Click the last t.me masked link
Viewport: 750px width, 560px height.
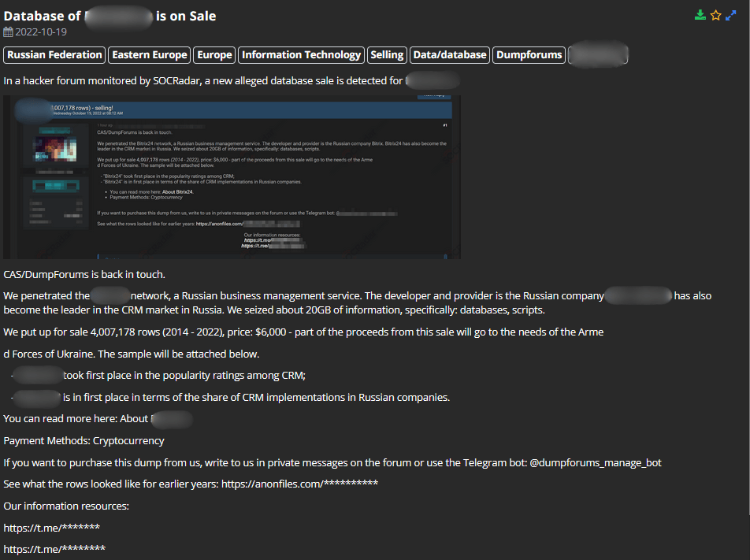pos(54,549)
